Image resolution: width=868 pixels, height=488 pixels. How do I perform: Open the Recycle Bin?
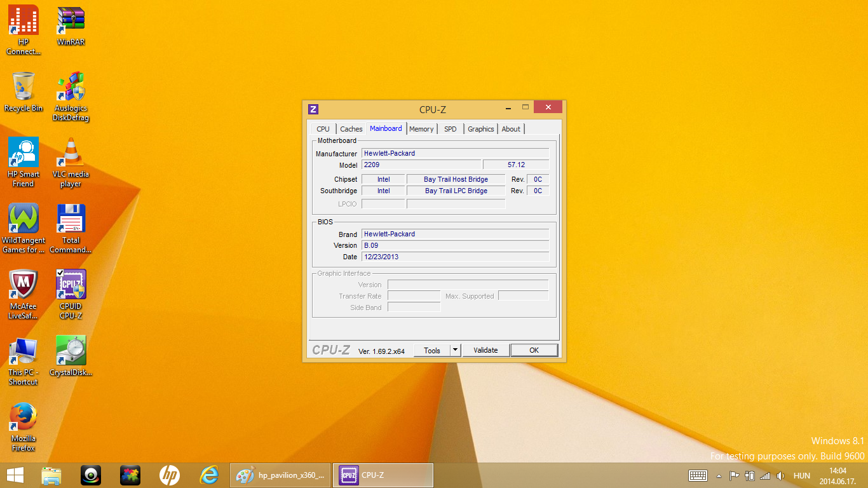click(24, 87)
